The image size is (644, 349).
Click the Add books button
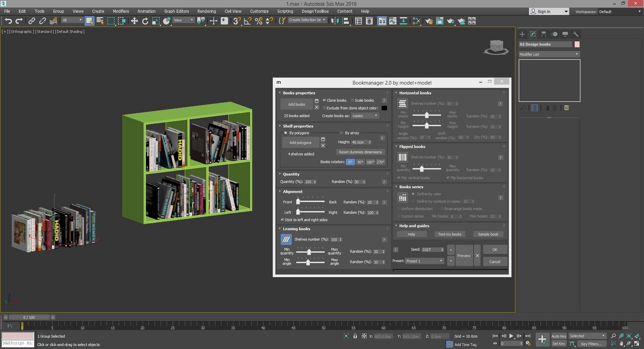297,104
